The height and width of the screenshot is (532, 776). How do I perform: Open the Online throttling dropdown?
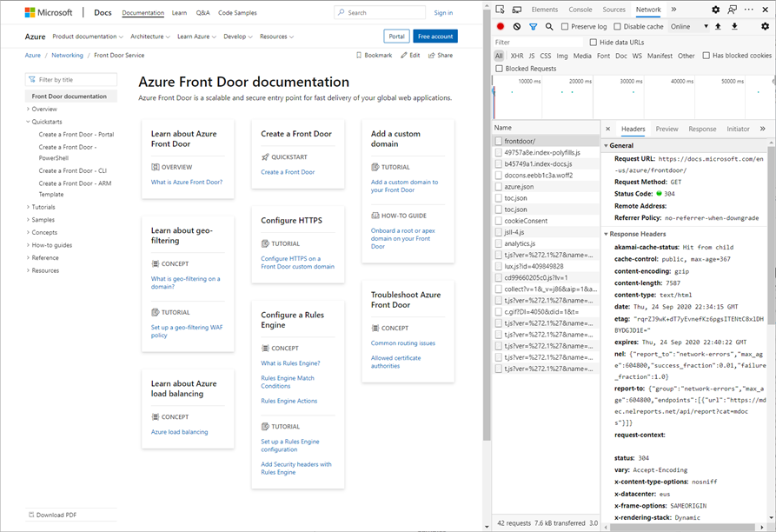click(690, 27)
